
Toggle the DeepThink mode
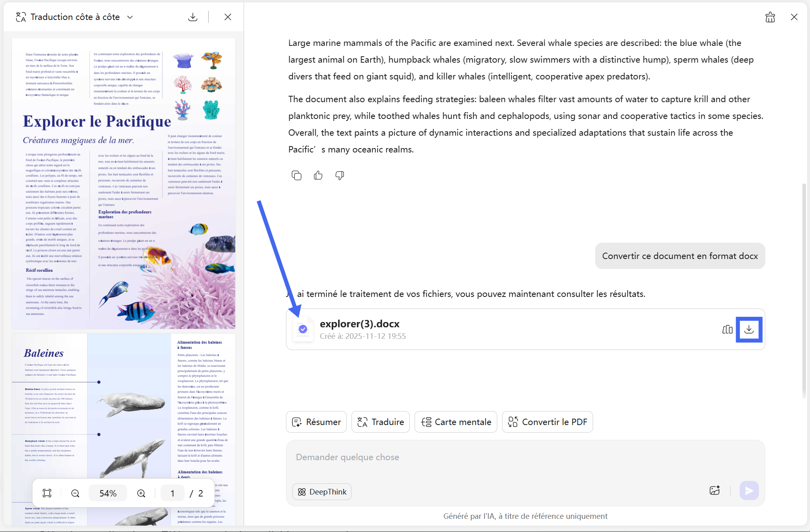tap(322, 492)
